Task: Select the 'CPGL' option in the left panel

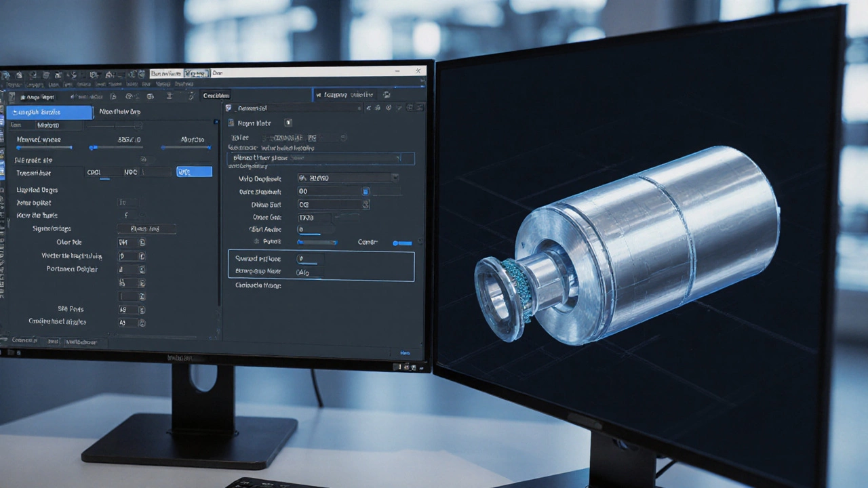Action: [x=94, y=173]
